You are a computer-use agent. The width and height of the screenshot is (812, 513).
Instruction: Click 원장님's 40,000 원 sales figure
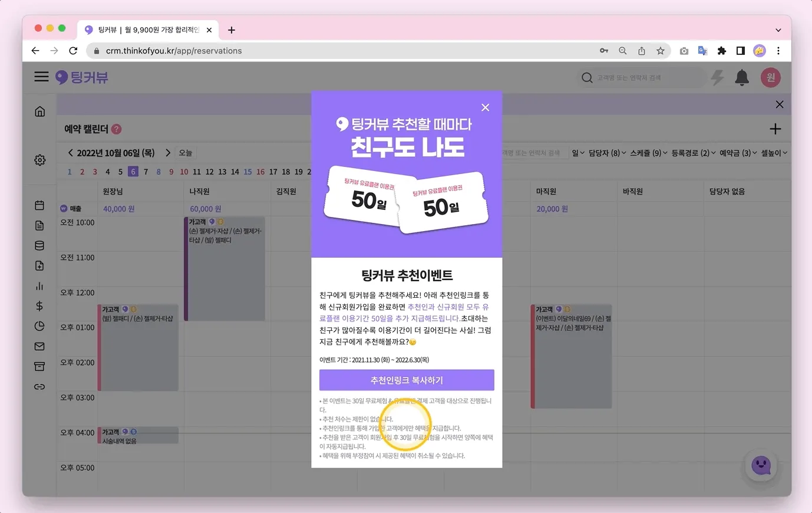119,209
